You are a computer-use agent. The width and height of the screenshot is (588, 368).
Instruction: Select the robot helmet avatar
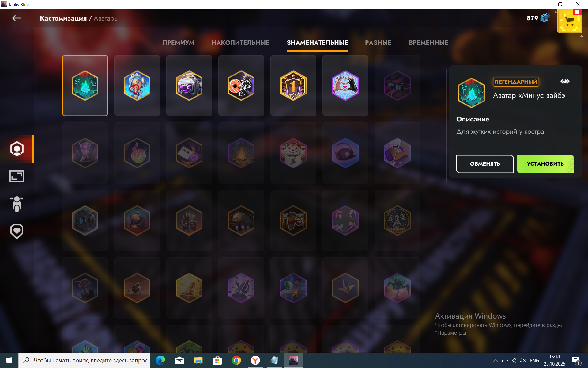click(x=189, y=86)
